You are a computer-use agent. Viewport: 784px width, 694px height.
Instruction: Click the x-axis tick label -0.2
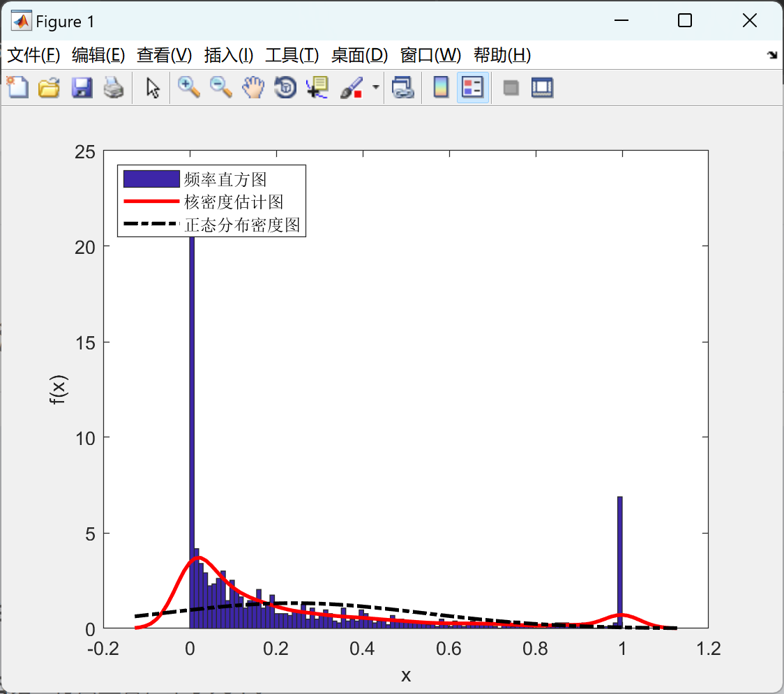tap(103, 649)
